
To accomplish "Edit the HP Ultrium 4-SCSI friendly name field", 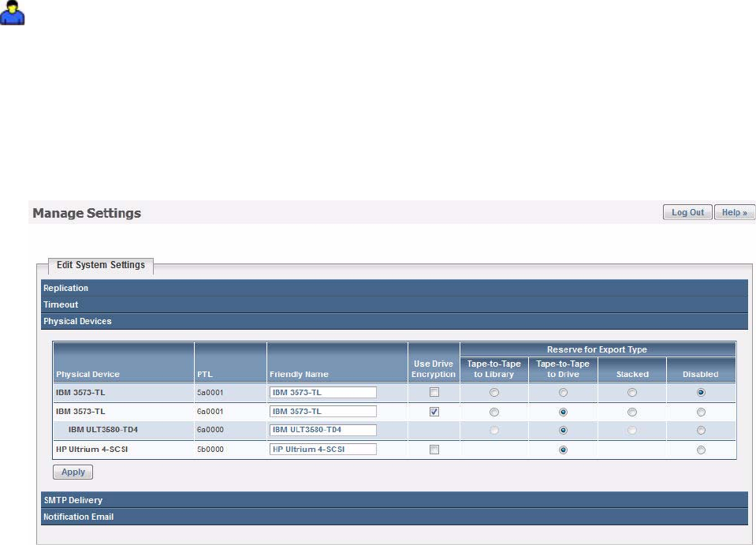I will (323, 449).
